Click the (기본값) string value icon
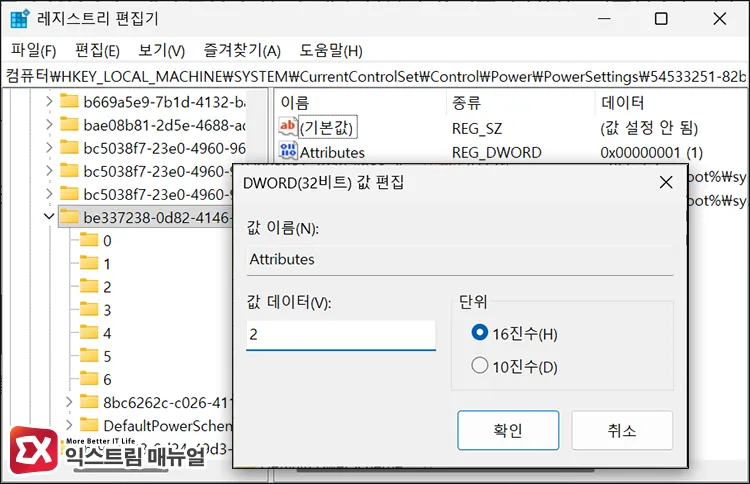 coord(288,127)
